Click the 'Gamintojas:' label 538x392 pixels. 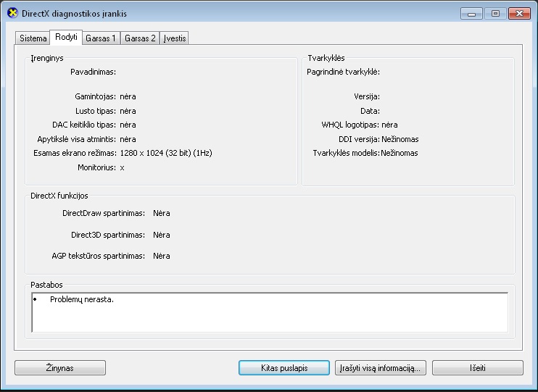96,96
